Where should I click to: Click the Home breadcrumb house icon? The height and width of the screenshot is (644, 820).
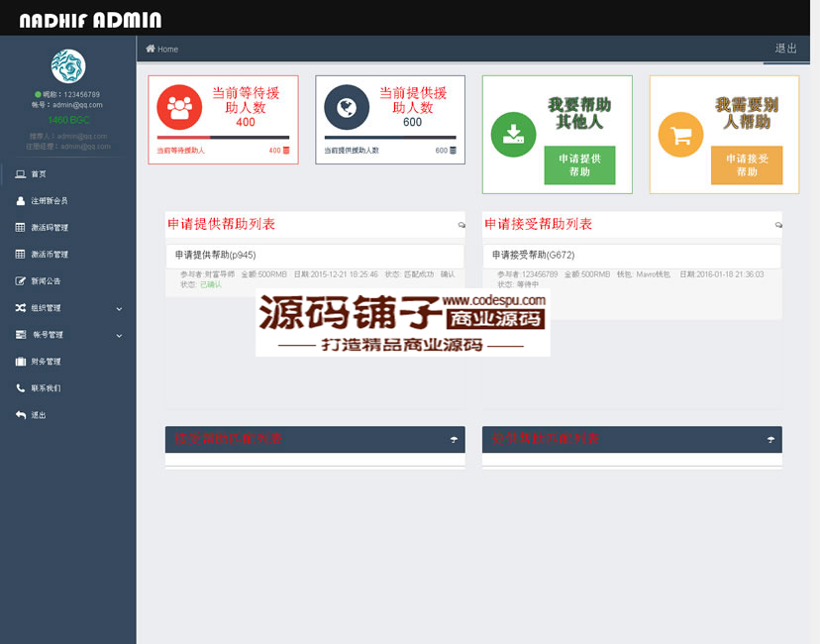pyautogui.click(x=151, y=49)
